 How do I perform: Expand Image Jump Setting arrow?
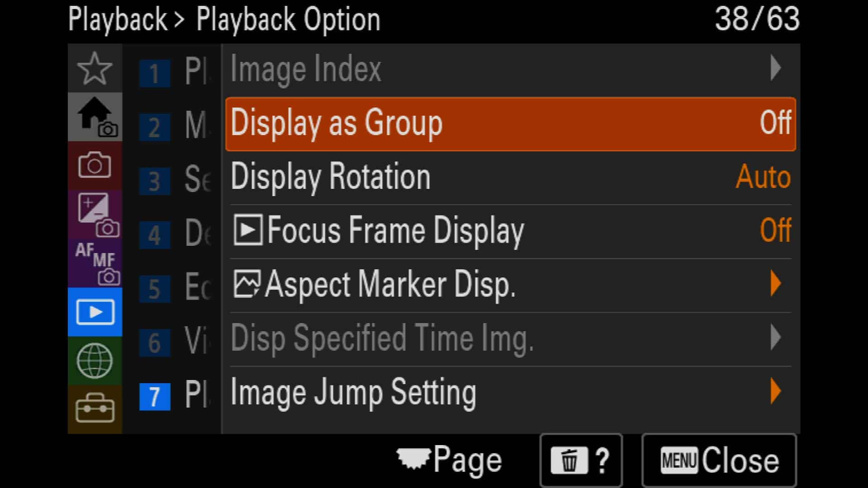coord(776,391)
